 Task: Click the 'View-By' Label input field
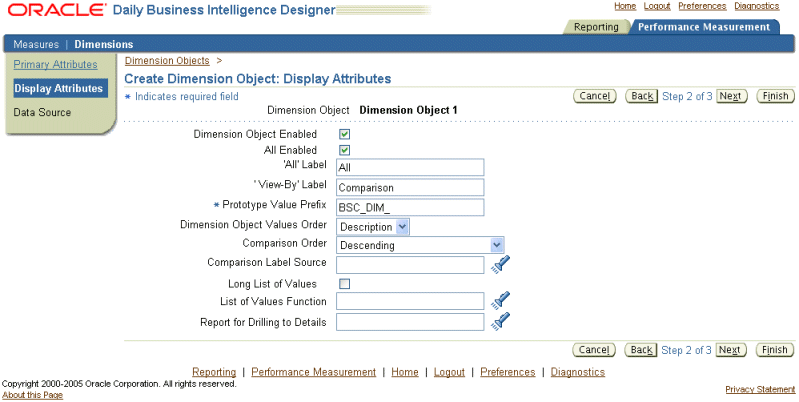410,187
